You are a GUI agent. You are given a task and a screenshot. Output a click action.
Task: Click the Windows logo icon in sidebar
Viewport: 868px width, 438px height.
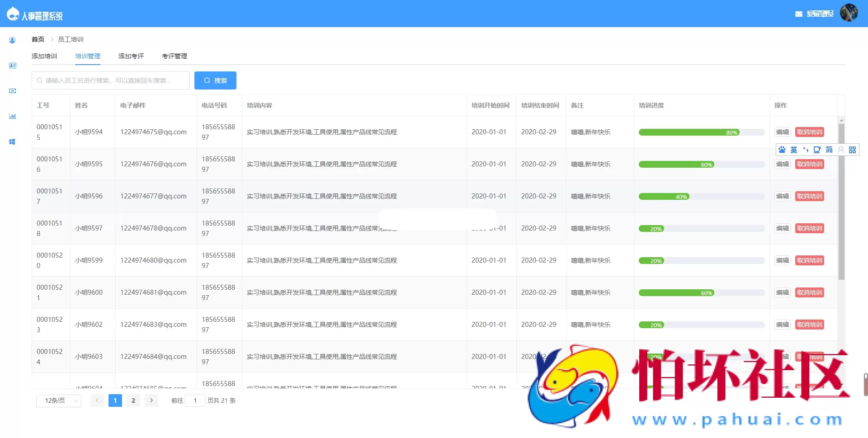coord(12,141)
